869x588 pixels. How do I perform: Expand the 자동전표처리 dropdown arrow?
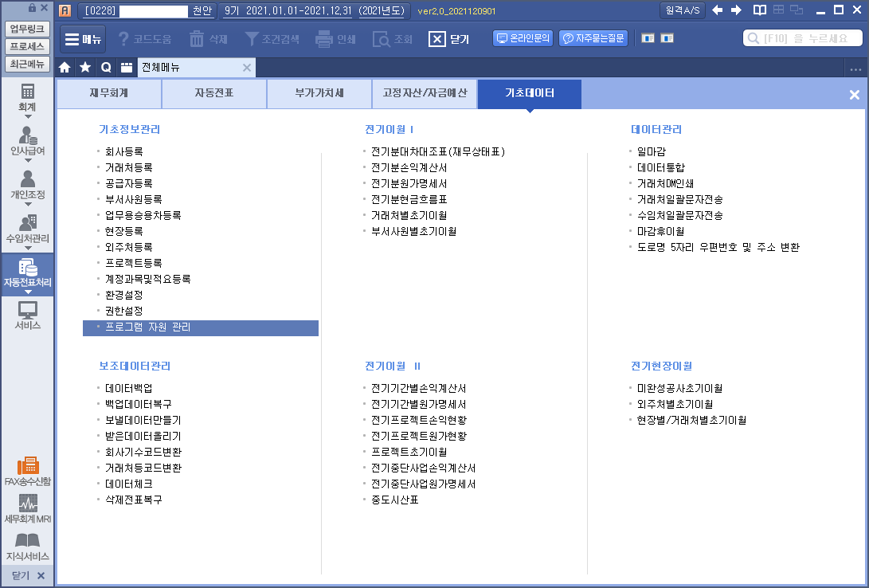click(x=28, y=292)
